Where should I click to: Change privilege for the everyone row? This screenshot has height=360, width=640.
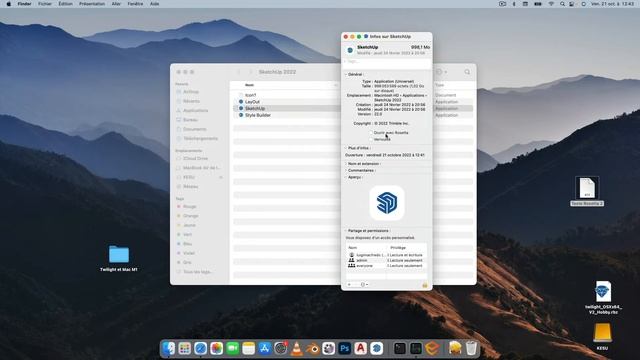click(405, 266)
